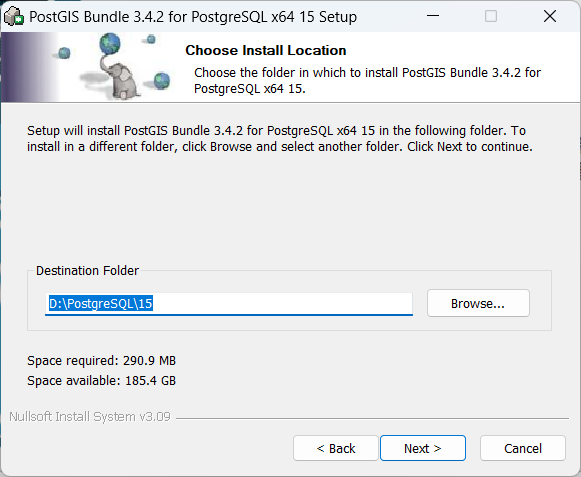Click the tiny globe above the elephant
This screenshot has width=581, height=477.
pyautogui.click(x=151, y=39)
